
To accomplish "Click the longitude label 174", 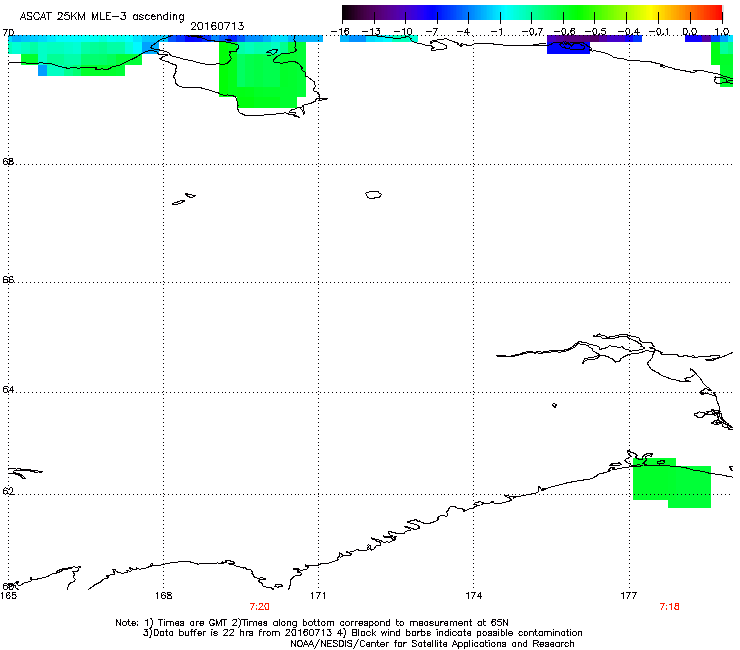I will pyautogui.click(x=473, y=596).
